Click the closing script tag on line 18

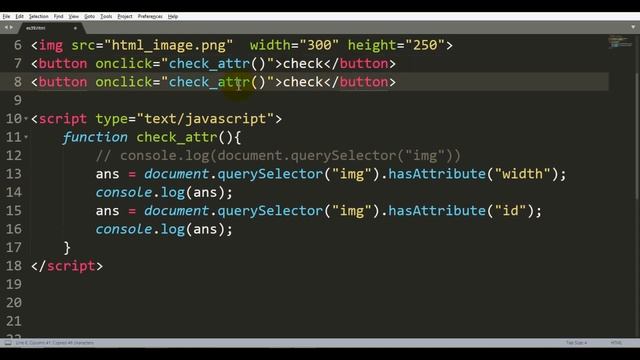67,266
